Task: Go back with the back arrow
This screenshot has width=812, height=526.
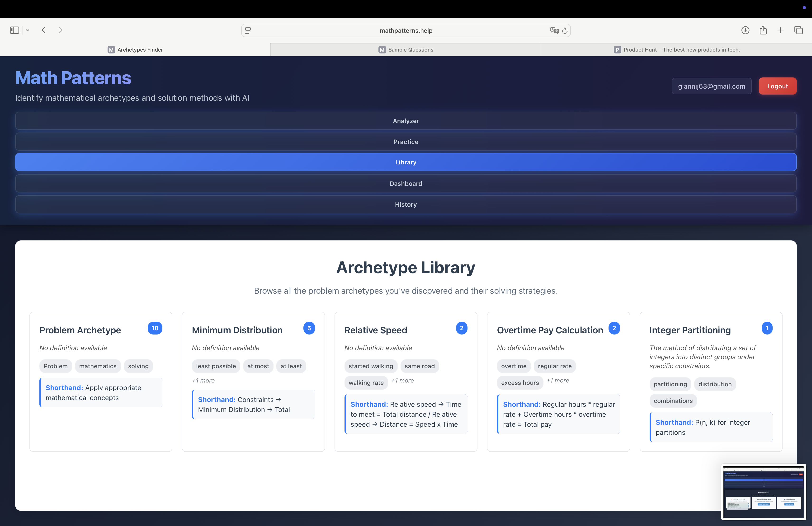Action: 44,30
